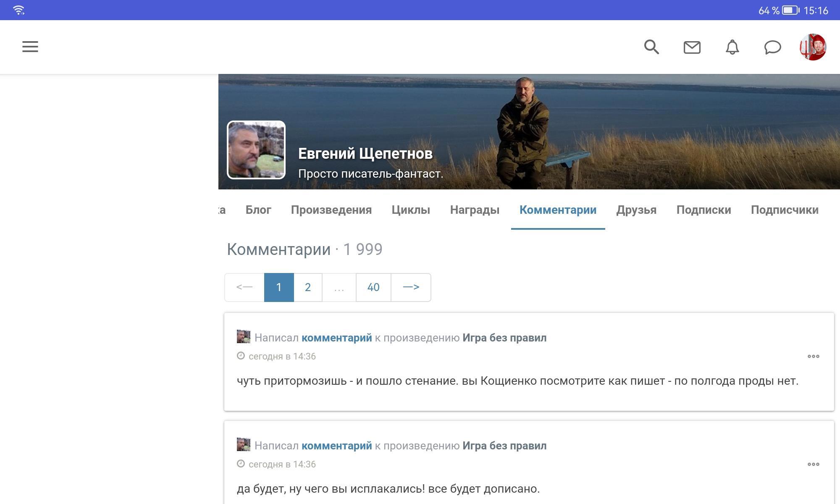Open комментарий link in first comment
The width and height of the screenshot is (840, 504).
click(336, 338)
